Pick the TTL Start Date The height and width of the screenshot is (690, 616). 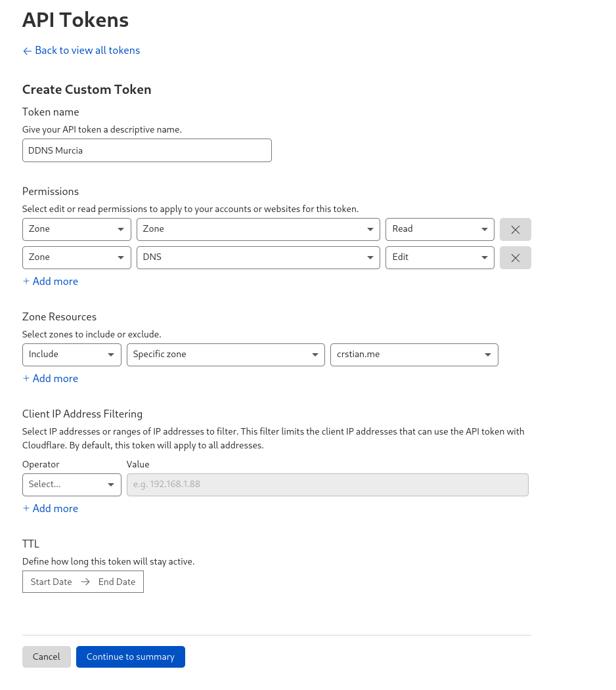pos(51,582)
